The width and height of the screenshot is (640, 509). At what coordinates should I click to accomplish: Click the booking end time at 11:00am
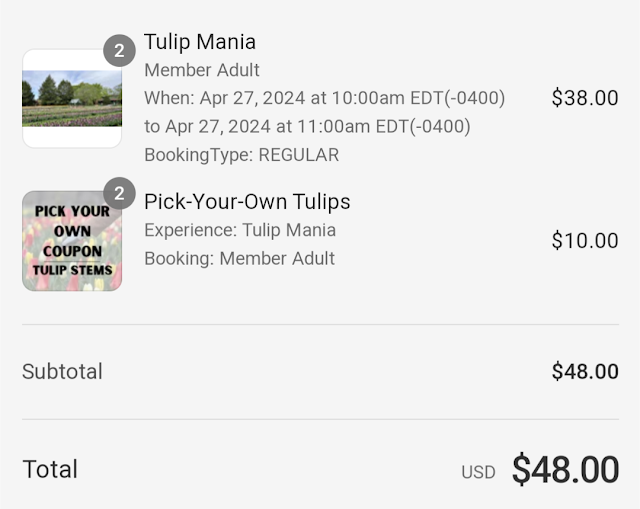307,126
